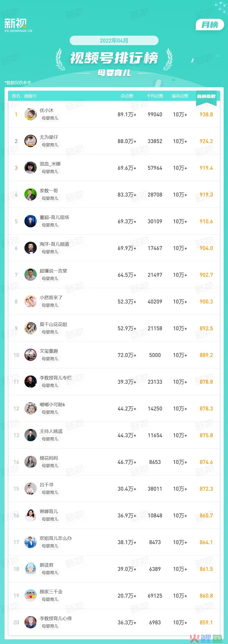
Task: Sort by the 总点赞 column header
Action: pyautogui.click(x=127, y=96)
